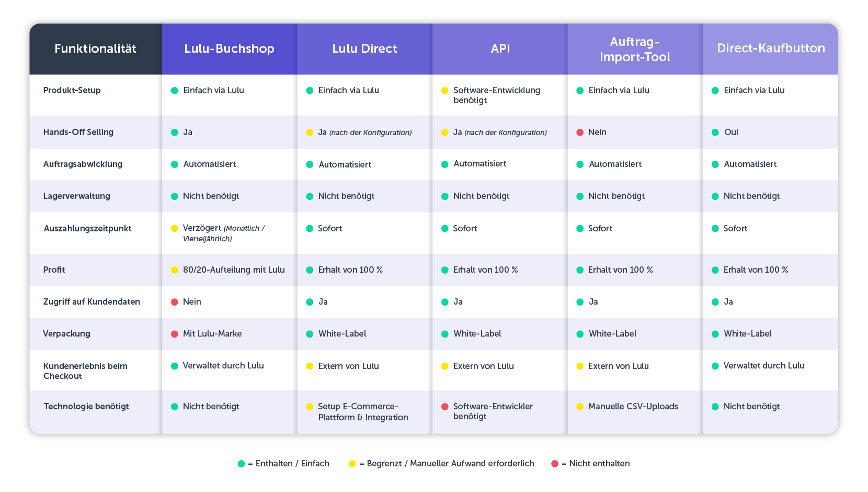The width and height of the screenshot is (868, 492).
Task: Click the yellow legend dot for Begrenzt
Action: click(x=352, y=464)
